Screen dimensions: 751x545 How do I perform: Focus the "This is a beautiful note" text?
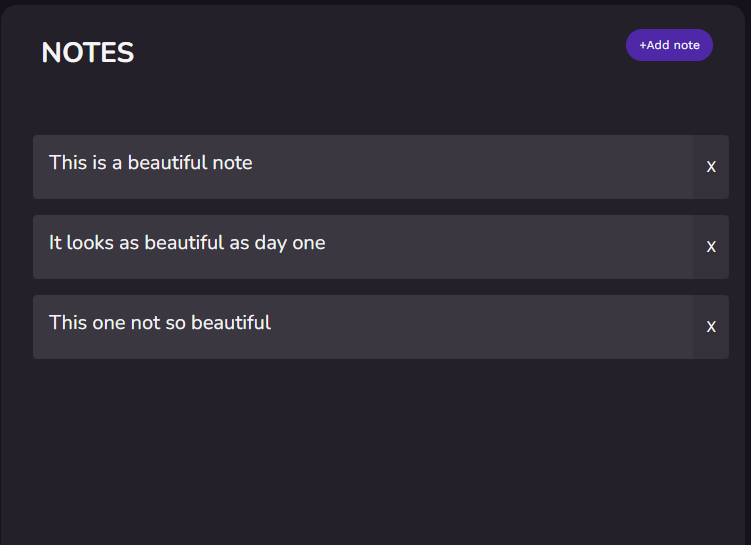point(151,163)
